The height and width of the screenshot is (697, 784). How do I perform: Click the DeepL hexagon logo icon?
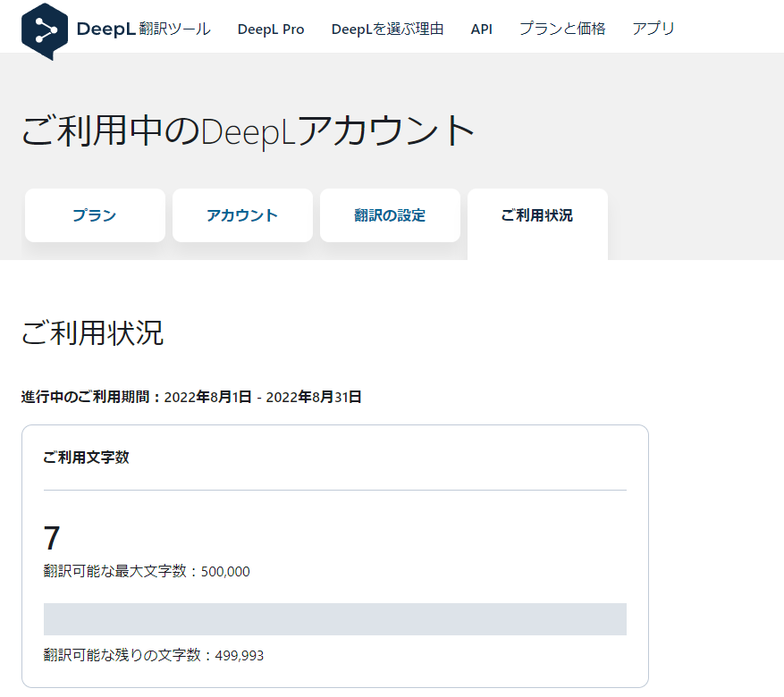[x=45, y=31]
